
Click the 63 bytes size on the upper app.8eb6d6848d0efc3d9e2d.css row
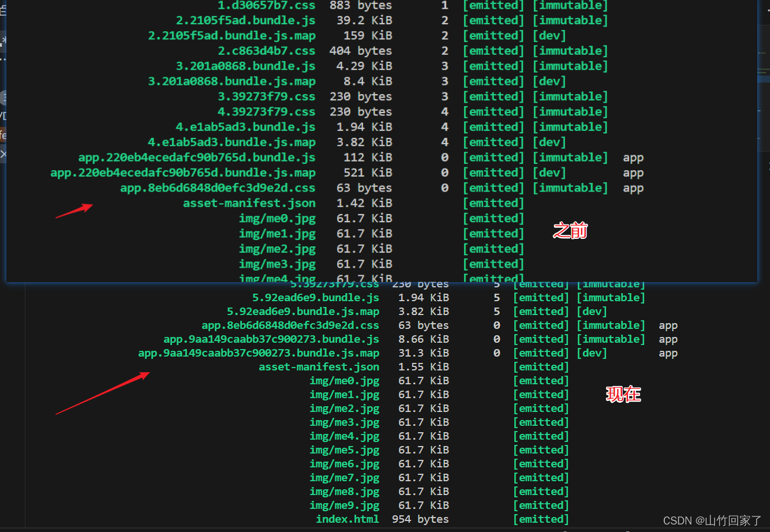pos(364,188)
